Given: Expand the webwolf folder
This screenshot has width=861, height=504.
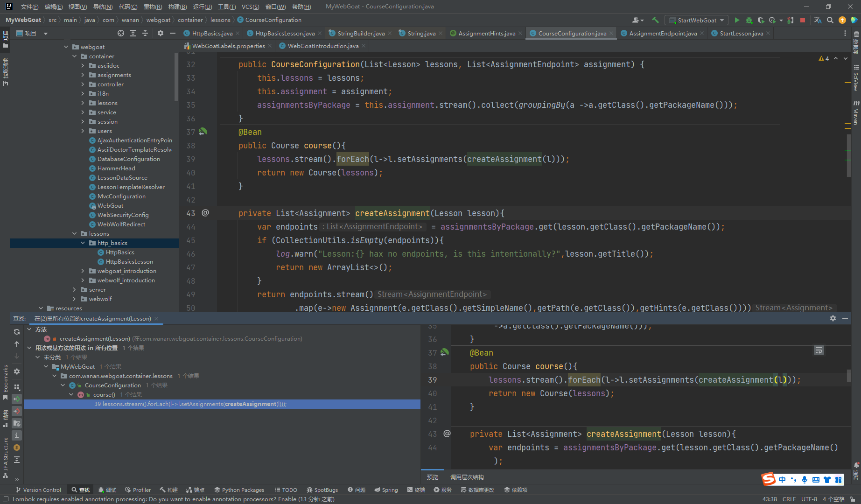Looking at the screenshot, I should pyautogui.click(x=74, y=299).
